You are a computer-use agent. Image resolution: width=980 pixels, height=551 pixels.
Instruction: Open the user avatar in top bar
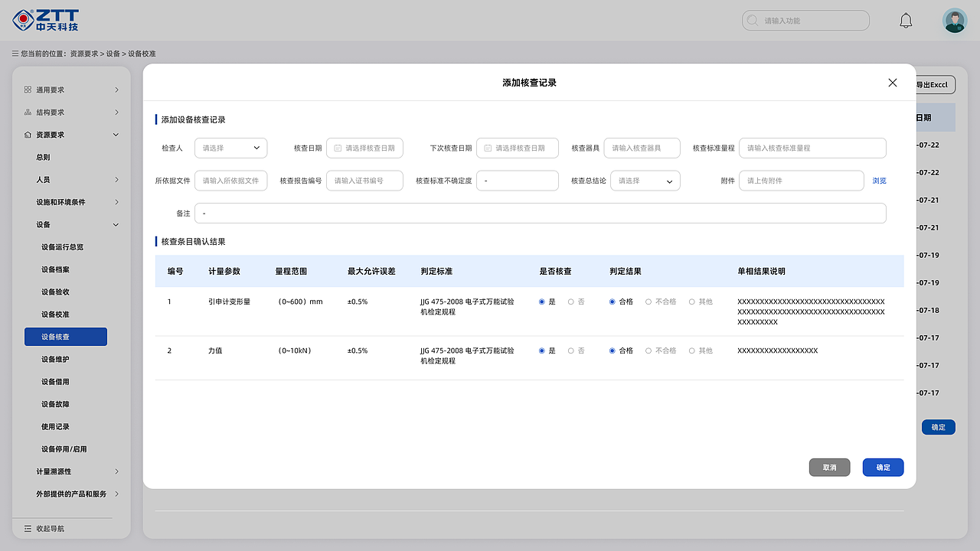pyautogui.click(x=955, y=21)
